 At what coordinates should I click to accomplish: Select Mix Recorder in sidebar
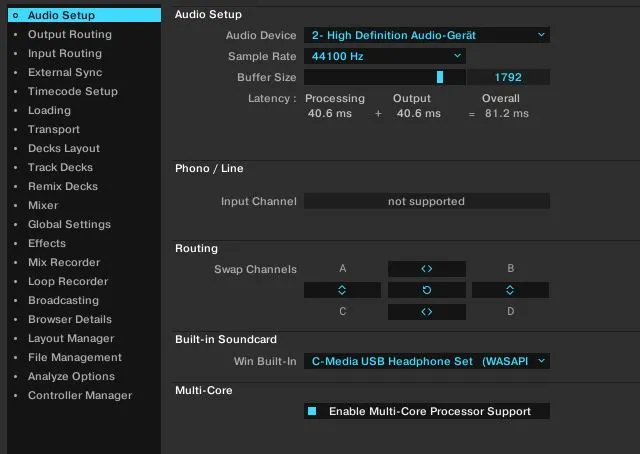64,262
